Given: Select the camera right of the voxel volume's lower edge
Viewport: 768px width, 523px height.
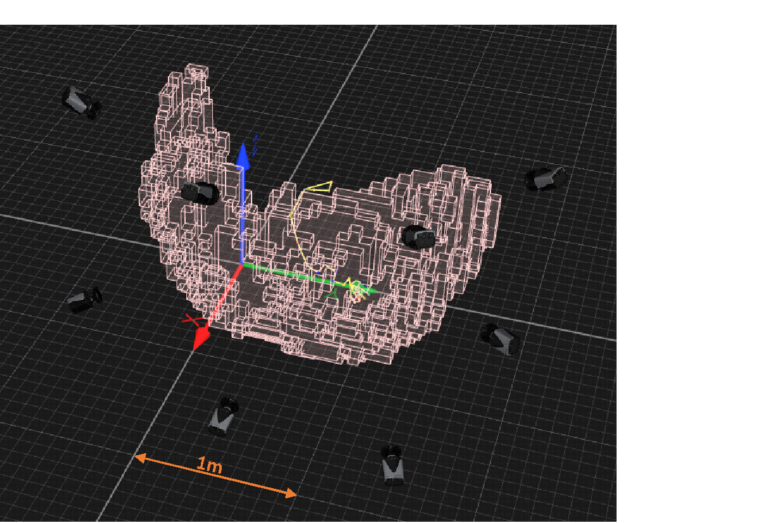Looking at the screenshot, I should (501, 339).
